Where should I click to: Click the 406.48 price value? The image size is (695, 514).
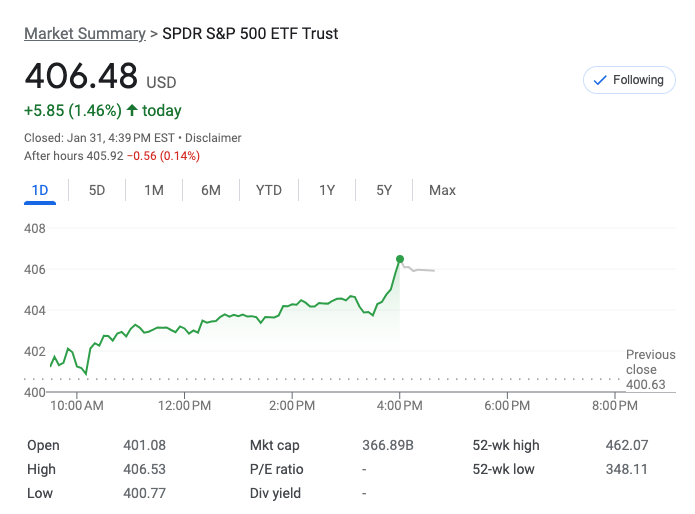coord(81,77)
